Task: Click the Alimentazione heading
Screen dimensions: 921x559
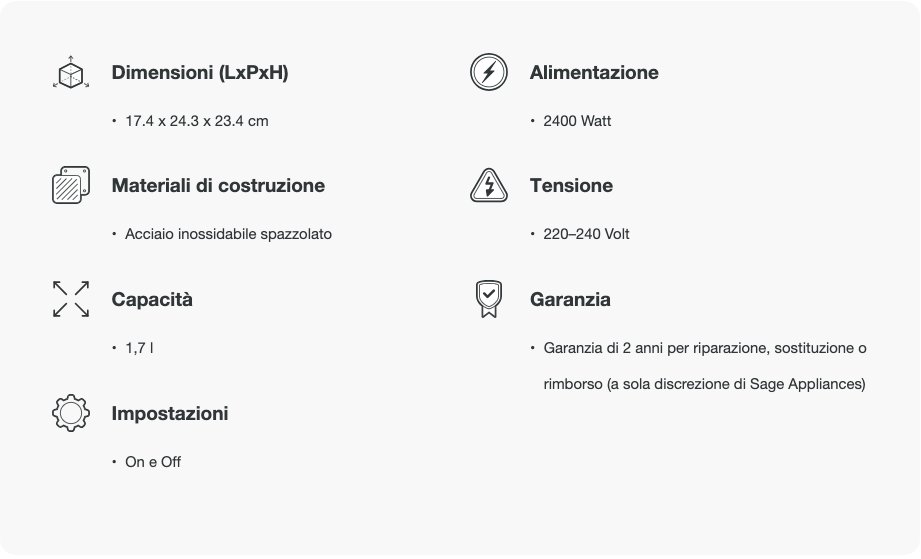Action: point(594,72)
